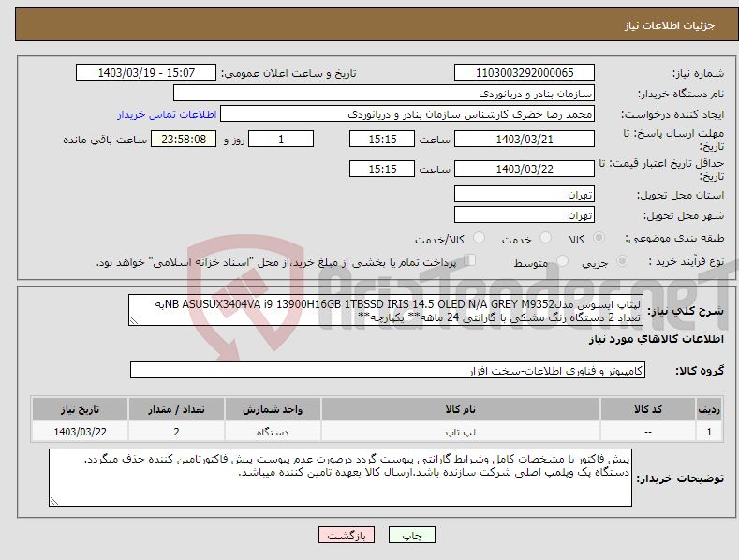
Task: Click the days remaining field showing 1
Action: (x=281, y=139)
